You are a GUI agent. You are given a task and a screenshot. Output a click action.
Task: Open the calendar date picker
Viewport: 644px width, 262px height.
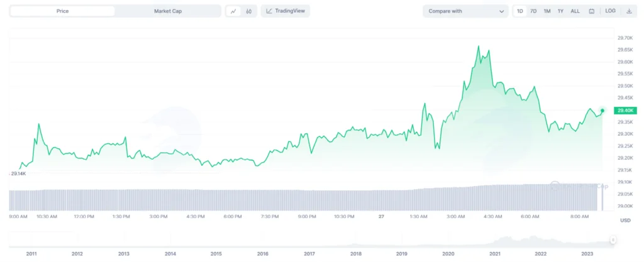pos(591,11)
